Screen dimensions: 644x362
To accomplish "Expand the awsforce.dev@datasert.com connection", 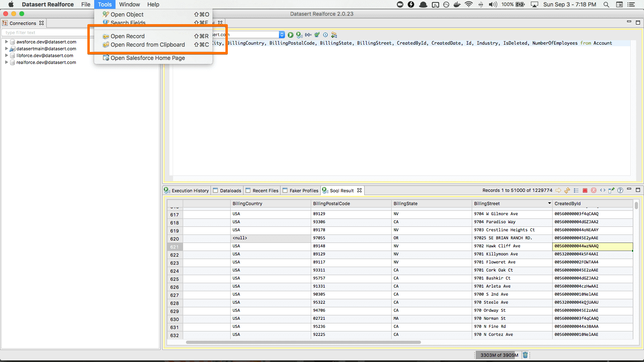I will [x=6, y=42].
